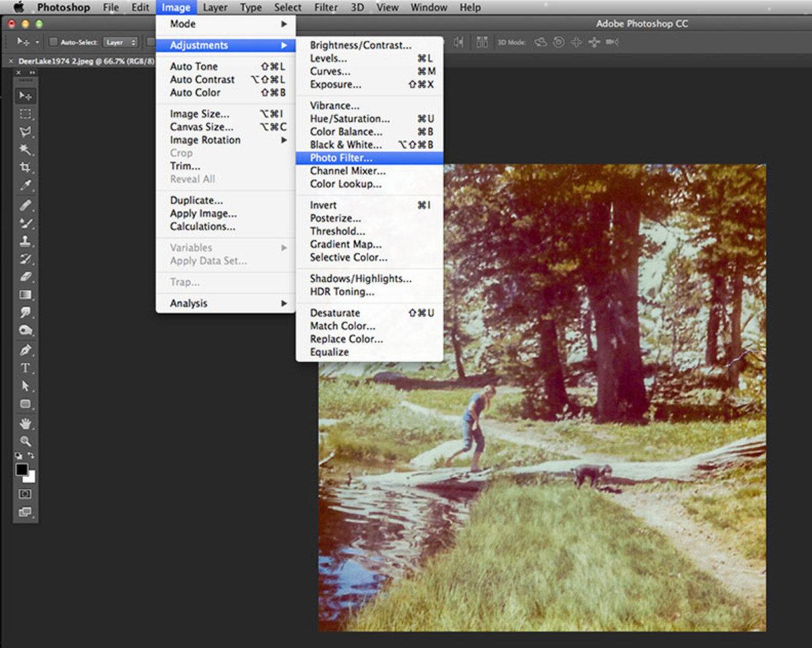This screenshot has height=648, width=812.
Task: Expand the Image Rotation submenu
Action: point(205,140)
